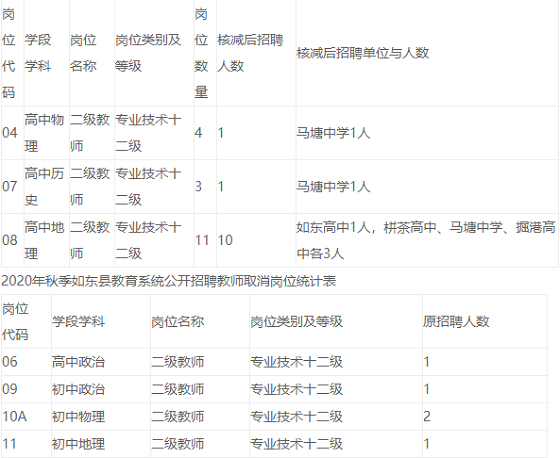Select the 初中政治 cell in row 09
Screen dimensions: 560x458
point(101,389)
